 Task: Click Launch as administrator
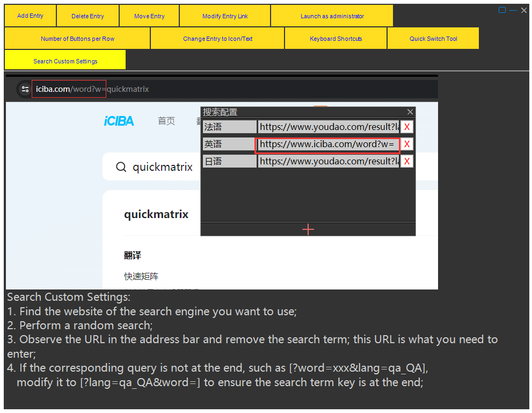coord(332,16)
